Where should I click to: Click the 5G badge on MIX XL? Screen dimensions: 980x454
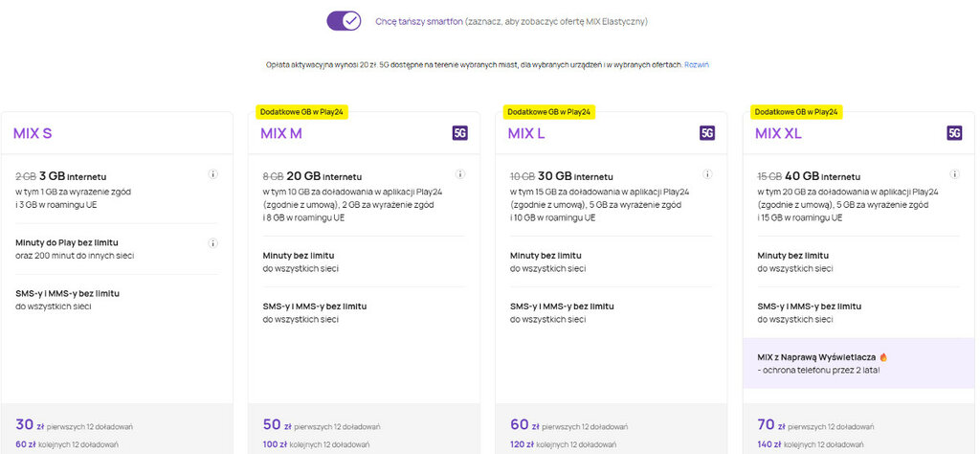click(x=954, y=133)
